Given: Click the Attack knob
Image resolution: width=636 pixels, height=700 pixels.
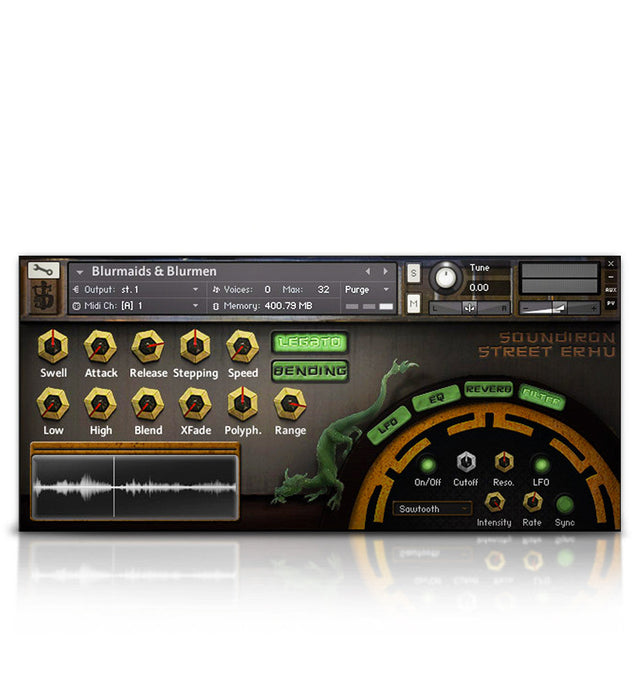Looking at the screenshot, I should [x=100, y=346].
